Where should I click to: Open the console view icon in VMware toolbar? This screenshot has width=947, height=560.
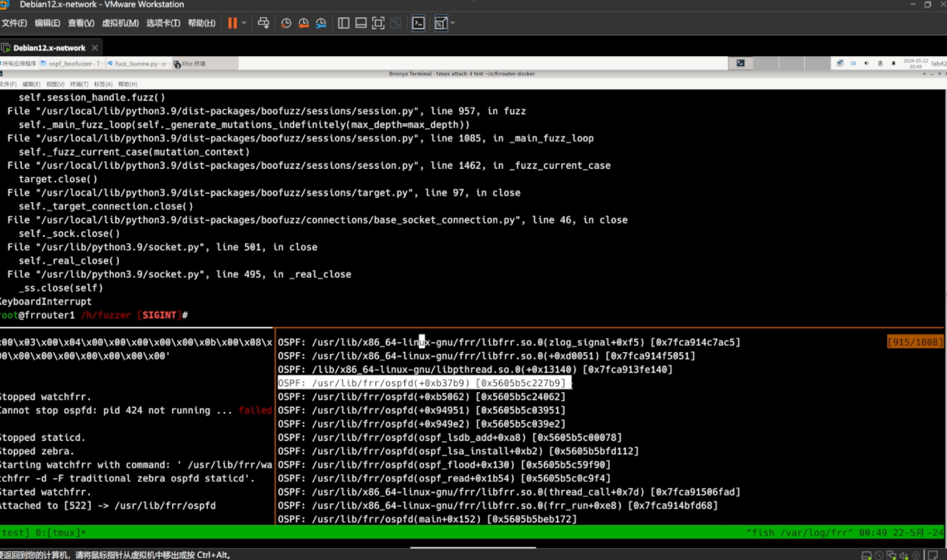pos(418,23)
